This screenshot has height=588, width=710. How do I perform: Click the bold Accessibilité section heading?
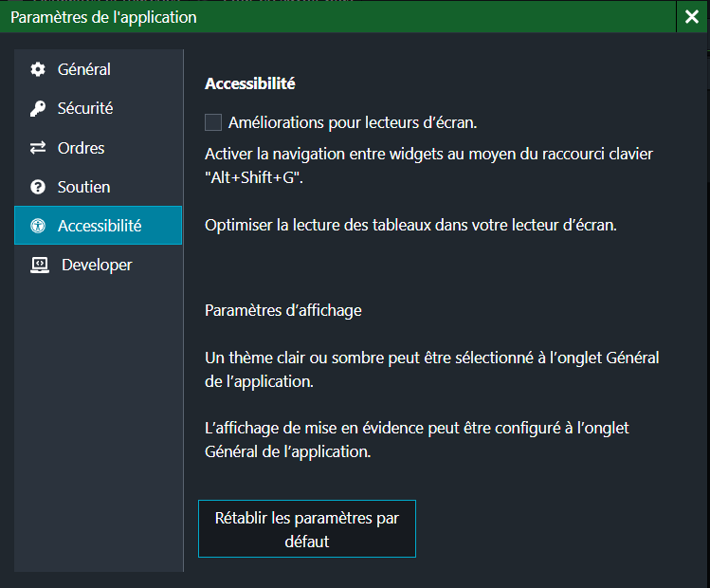[250, 83]
